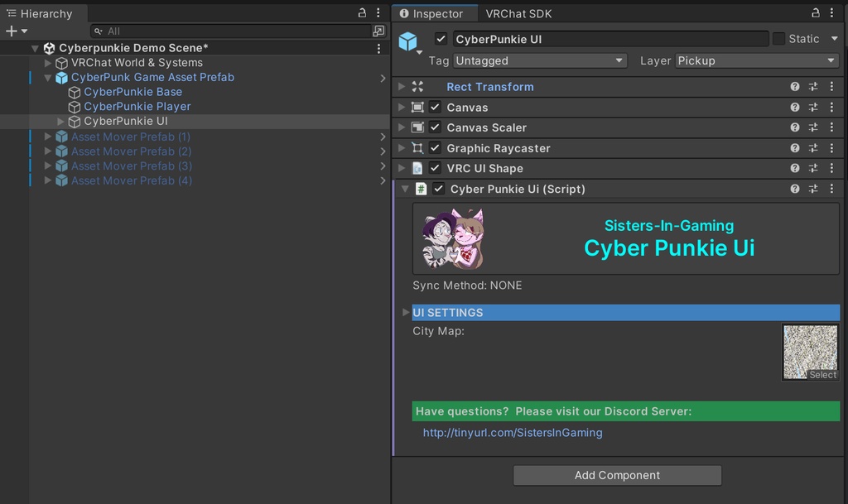Enable the Static checkbox
This screenshot has height=504, width=848.
point(777,38)
